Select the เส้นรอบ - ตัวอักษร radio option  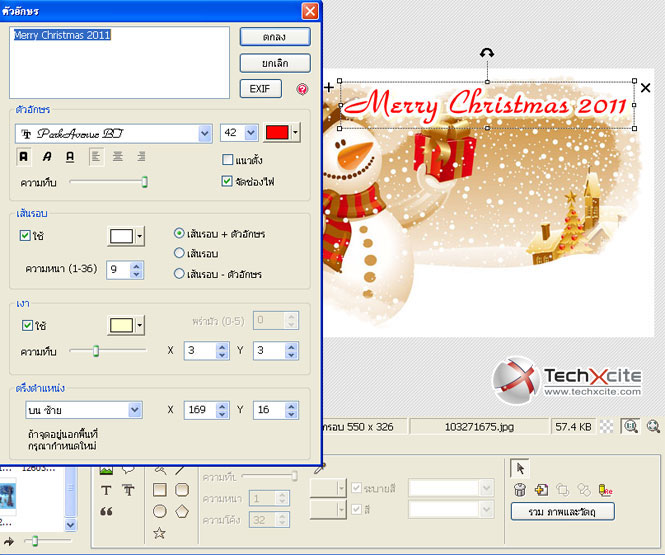point(180,273)
